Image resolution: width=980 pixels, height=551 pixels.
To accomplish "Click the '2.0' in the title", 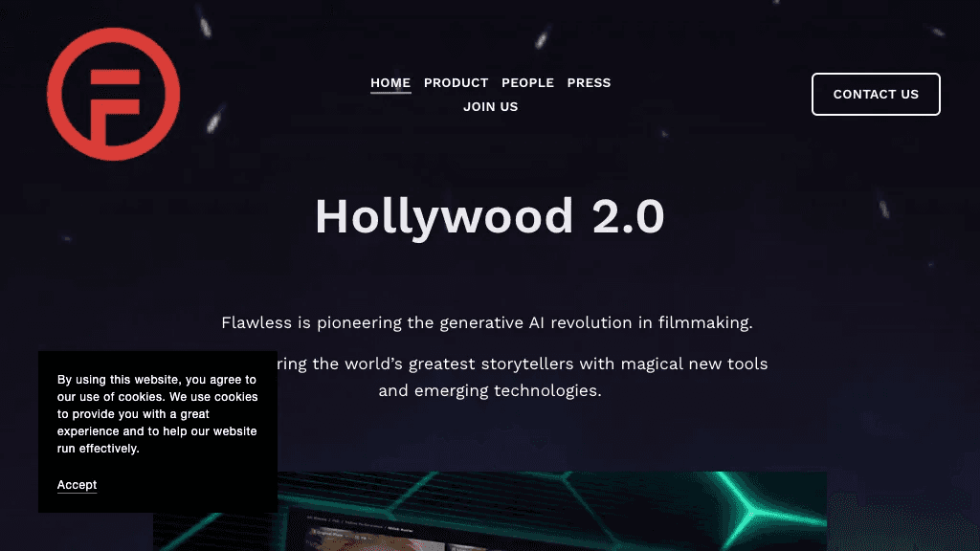I will [x=628, y=217].
